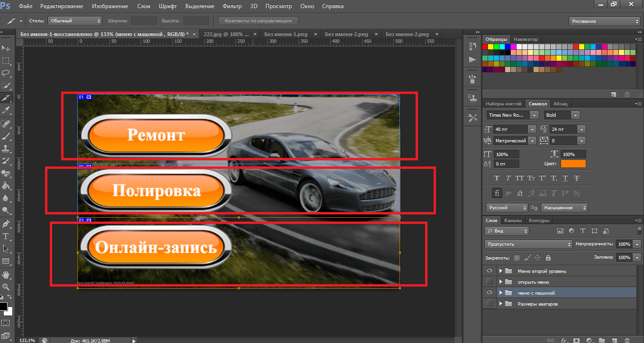Expand the 'меню с машиной' layer group
644x343 pixels.
500,293
